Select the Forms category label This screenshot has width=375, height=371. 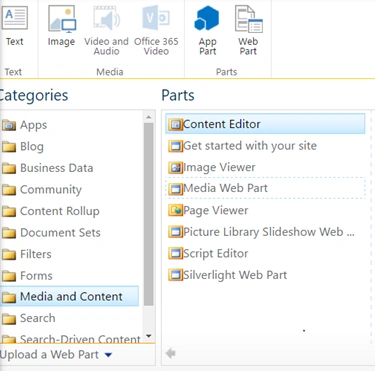[36, 276]
